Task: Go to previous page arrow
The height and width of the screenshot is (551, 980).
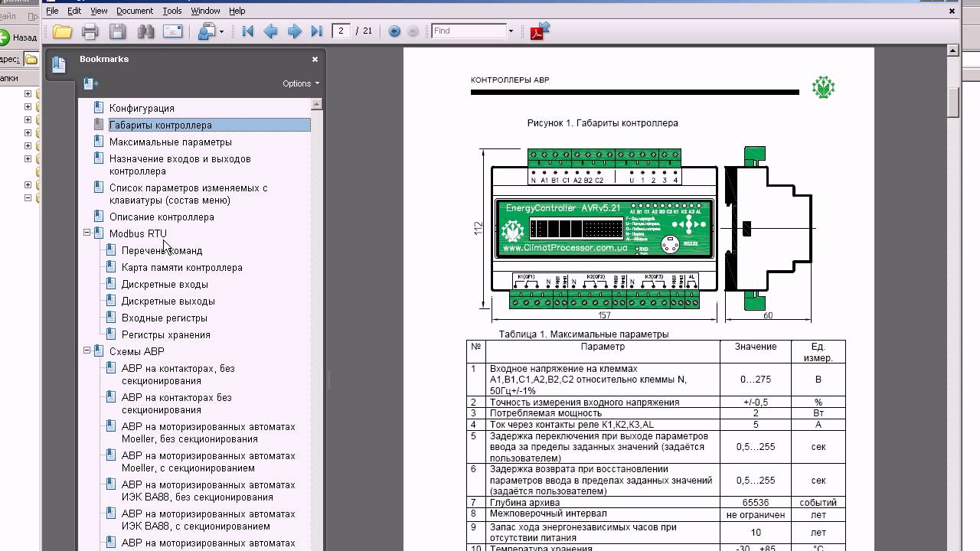Action: click(270, 31)
